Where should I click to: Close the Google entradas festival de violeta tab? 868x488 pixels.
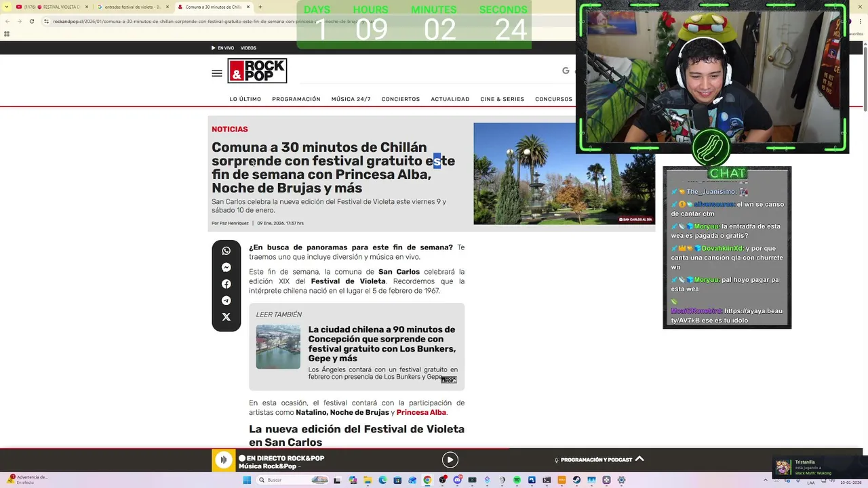(x=168, y=7)
